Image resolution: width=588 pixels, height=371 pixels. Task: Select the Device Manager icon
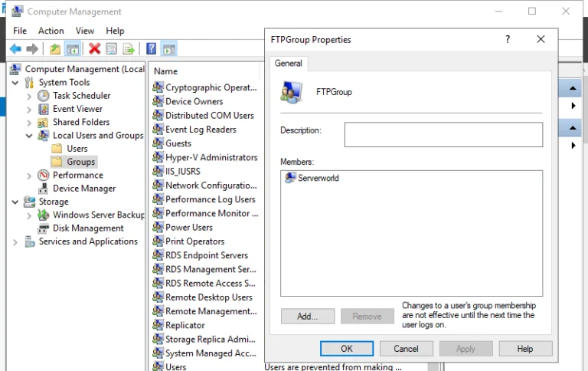click(44, 189)
